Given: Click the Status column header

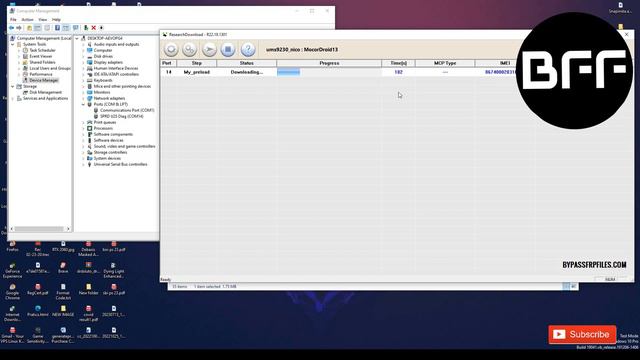Looking at the screenshot, I should click(x=247, y=63).
